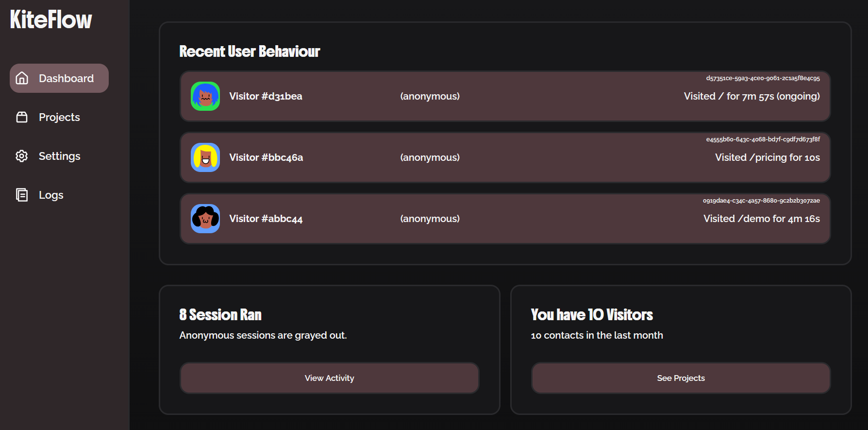Screen dimensions: 868x430
Task: Click session ID 0919dae4-c34c text
Action: point(761,201)
